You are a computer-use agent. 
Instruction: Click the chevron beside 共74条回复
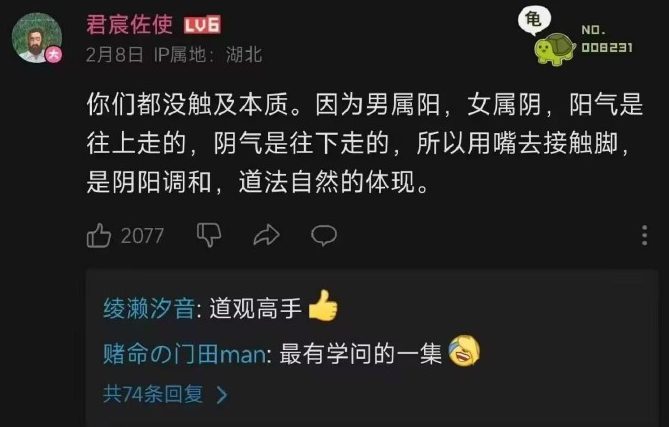pos(222,395)
